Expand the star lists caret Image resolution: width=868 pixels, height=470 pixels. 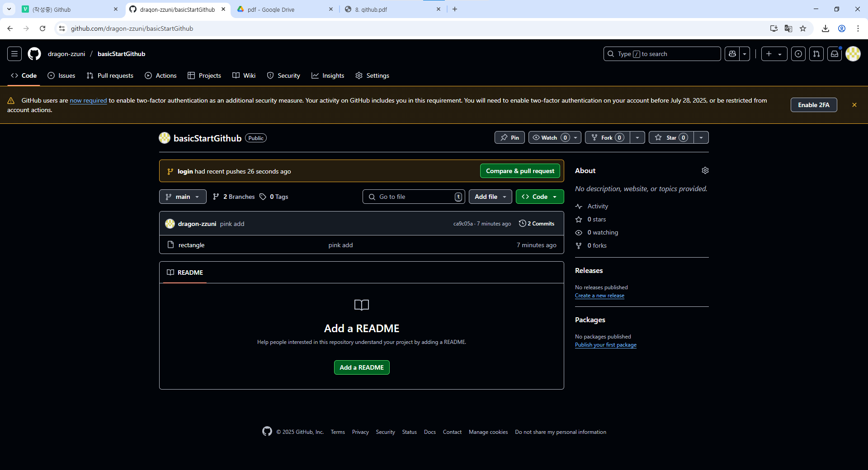point(701,137)
